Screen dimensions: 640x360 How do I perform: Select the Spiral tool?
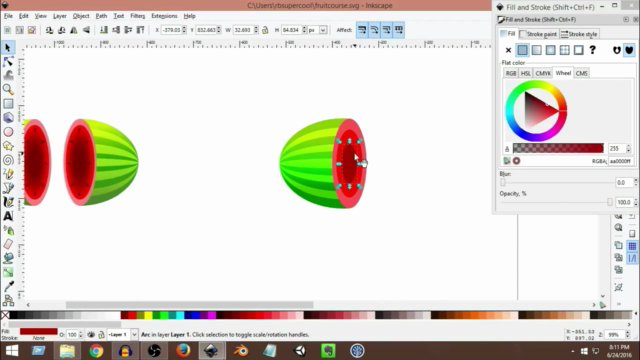(8, 160)
